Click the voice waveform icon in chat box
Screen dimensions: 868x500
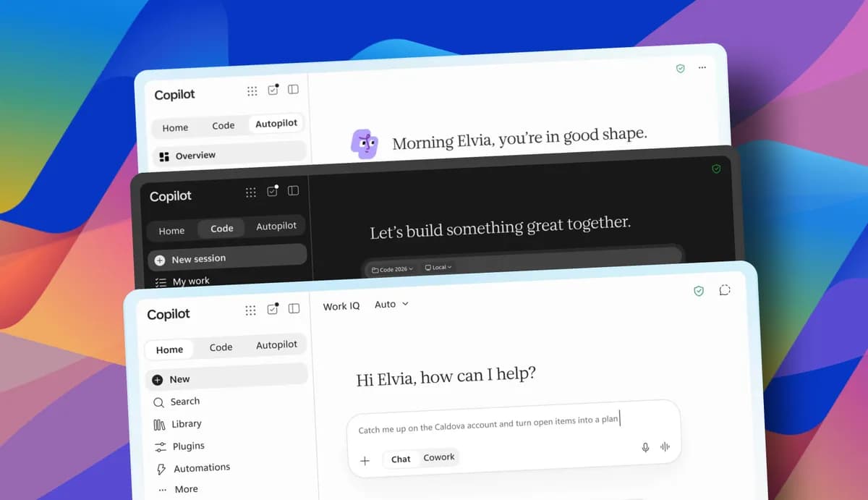pos(665,447)
